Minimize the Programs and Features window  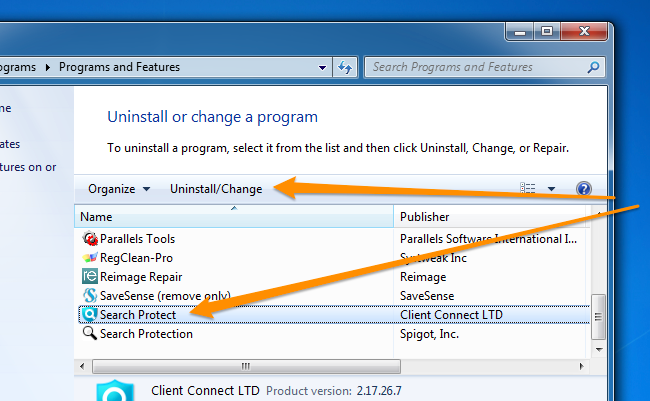click(x=520, y=32)
